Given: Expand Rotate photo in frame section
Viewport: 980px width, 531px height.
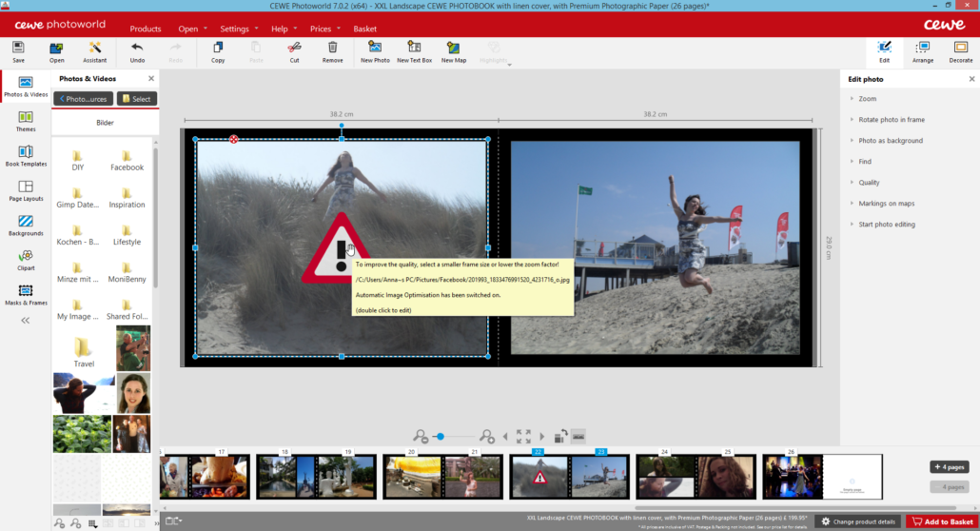Looking at the screenshot, I should click(x=892, y=120).
